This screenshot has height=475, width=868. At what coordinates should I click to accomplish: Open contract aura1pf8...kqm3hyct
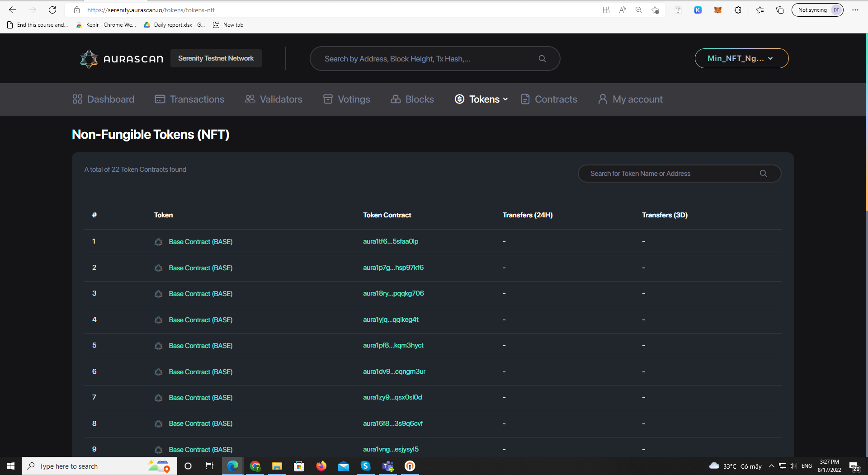pos(393,345)
